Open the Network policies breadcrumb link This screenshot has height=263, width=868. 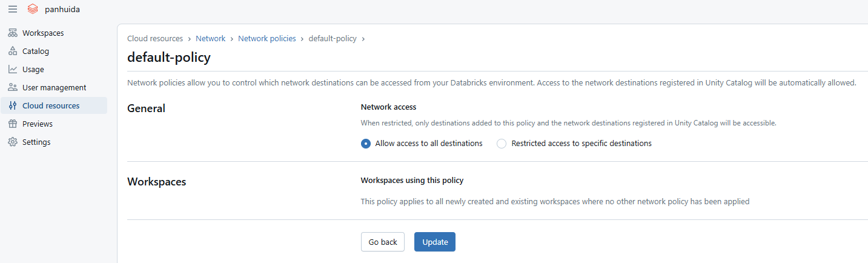point(267,38)
